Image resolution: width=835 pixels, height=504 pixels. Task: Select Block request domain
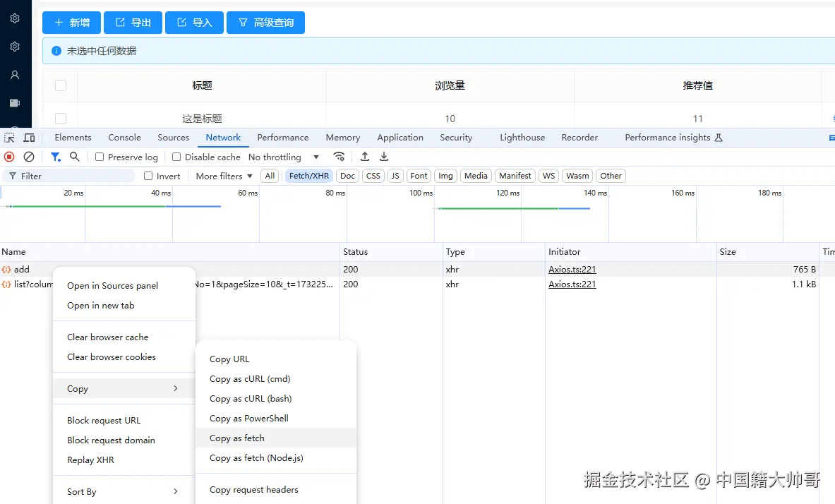[124, 440]
